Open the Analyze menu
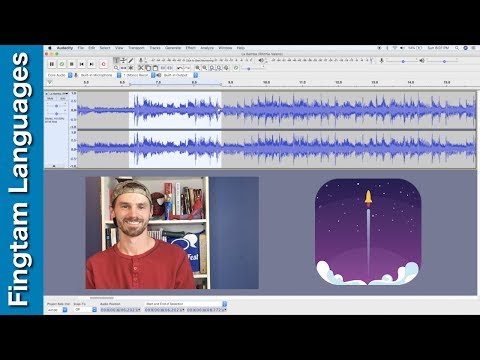Viewport: 480px width, 360px height. coord(207,48)
